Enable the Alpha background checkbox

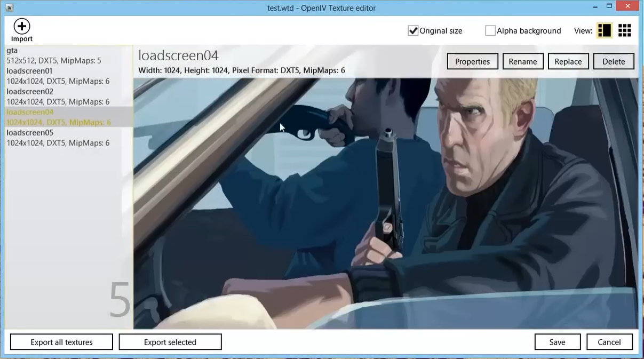(x=490, y=31)
